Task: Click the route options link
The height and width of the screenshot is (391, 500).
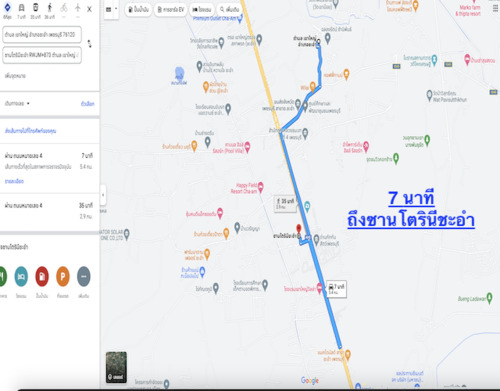Action: tap(88, 104)
